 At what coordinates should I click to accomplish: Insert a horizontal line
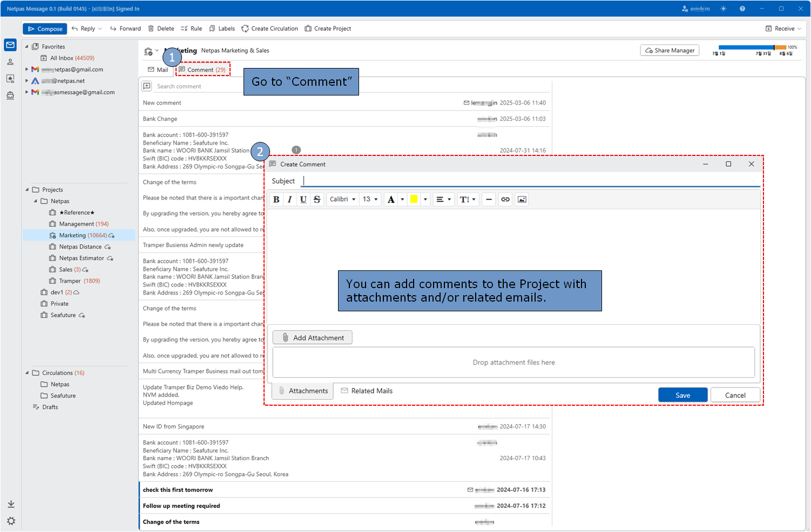coord(489,199)
